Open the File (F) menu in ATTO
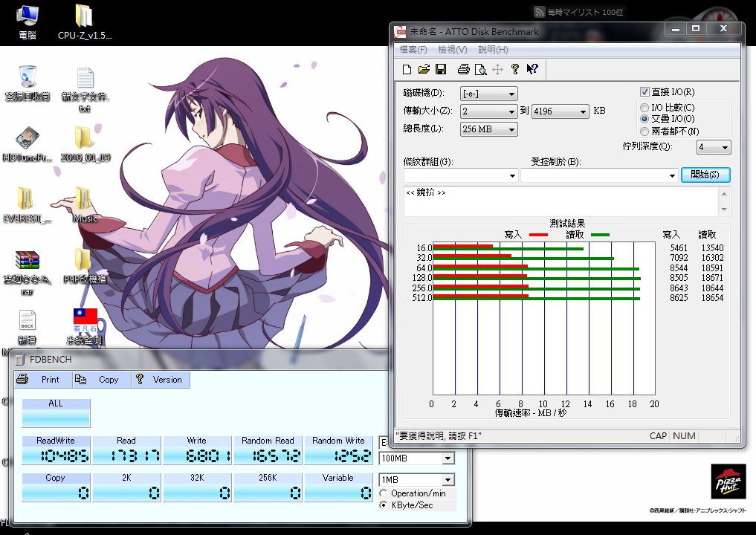 pos(413,50)
